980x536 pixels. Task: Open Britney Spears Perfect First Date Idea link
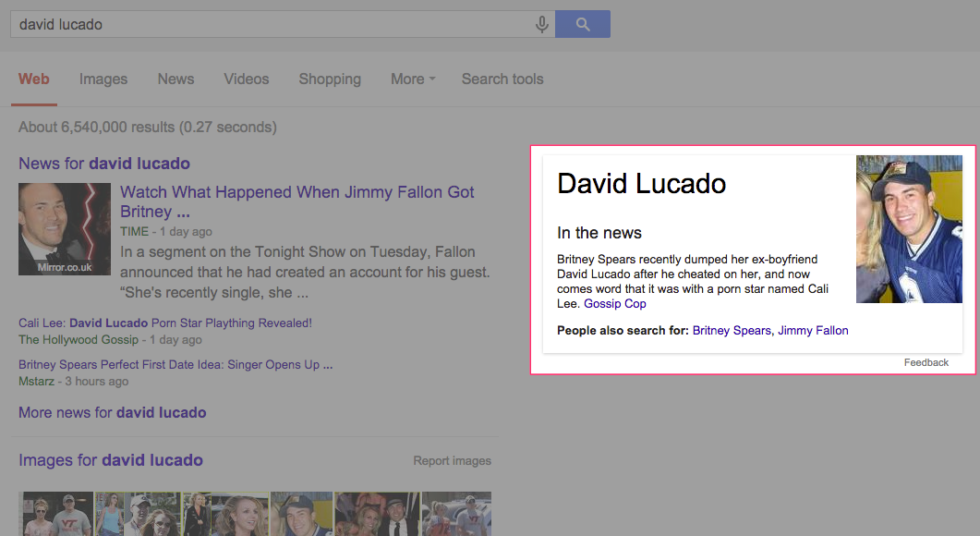pos(175,365)
